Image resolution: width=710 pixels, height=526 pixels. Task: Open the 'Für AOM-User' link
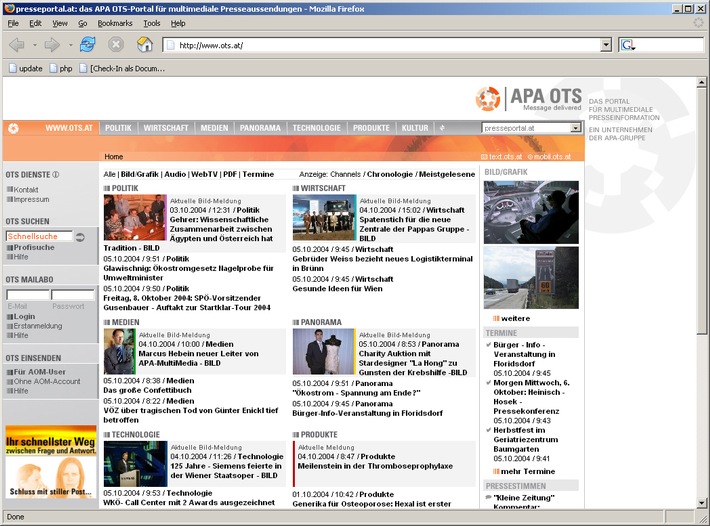[x=39, y=372]
